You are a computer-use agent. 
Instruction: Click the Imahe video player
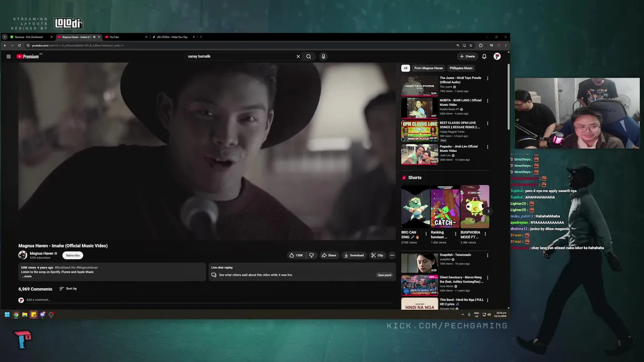pyautogui.click(x=207, y=151)
